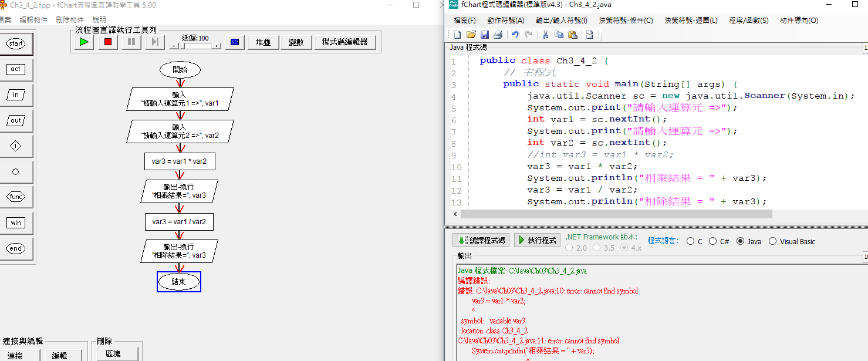The width and height of the screenshot is (868, 361).
Task: Click the Save icon in code editor toolbar
Action: point(485,35)
